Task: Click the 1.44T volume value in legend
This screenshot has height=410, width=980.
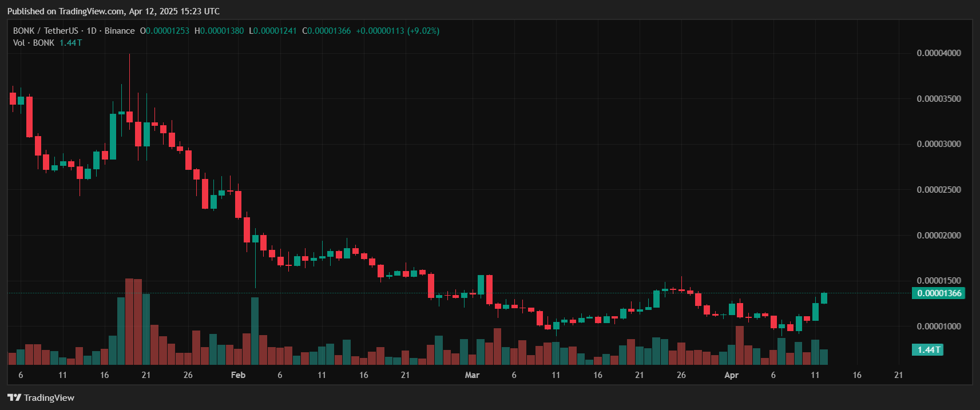Action: pos(70,43)
